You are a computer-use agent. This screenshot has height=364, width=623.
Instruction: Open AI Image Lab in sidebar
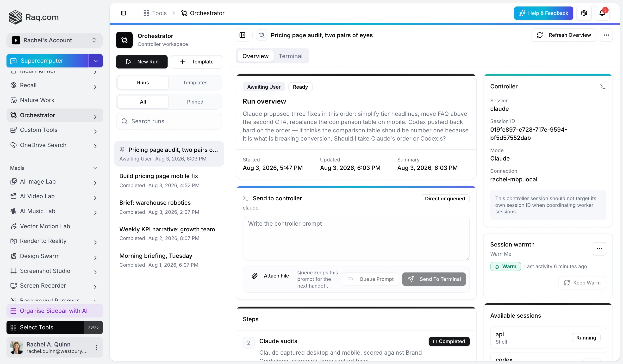click(x=54, y=182)
